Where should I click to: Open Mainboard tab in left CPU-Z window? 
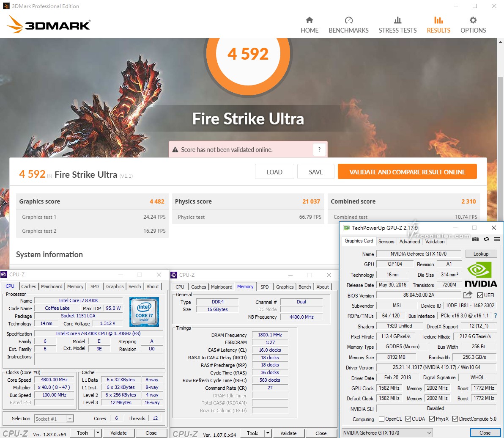pos(52,286)
